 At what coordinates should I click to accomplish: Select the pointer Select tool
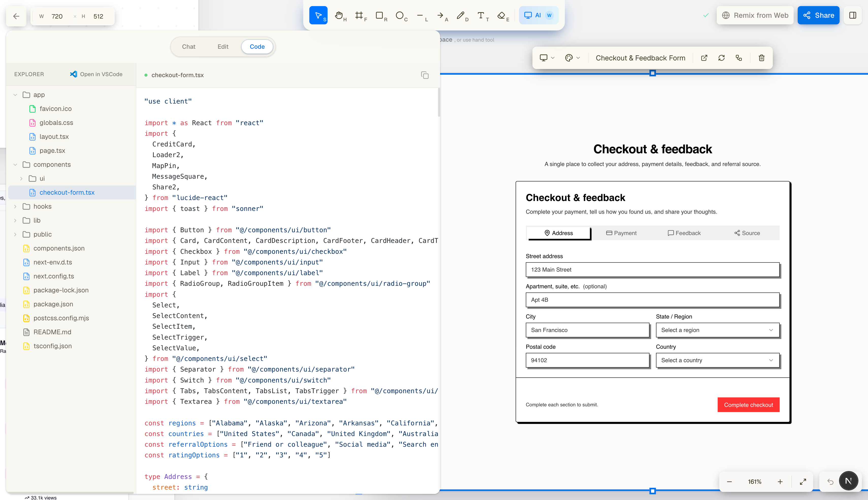(x=318, y=15)
